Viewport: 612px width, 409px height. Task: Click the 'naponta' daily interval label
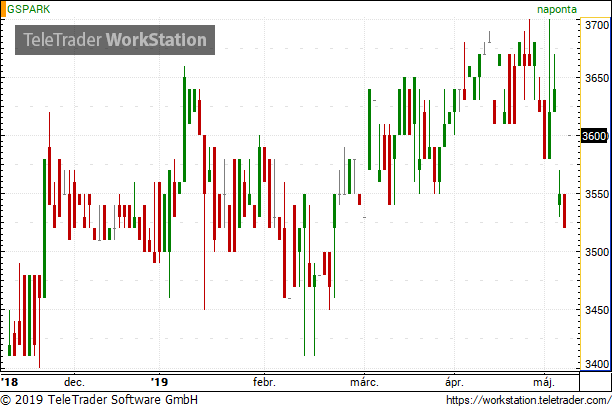click(557, 9)
